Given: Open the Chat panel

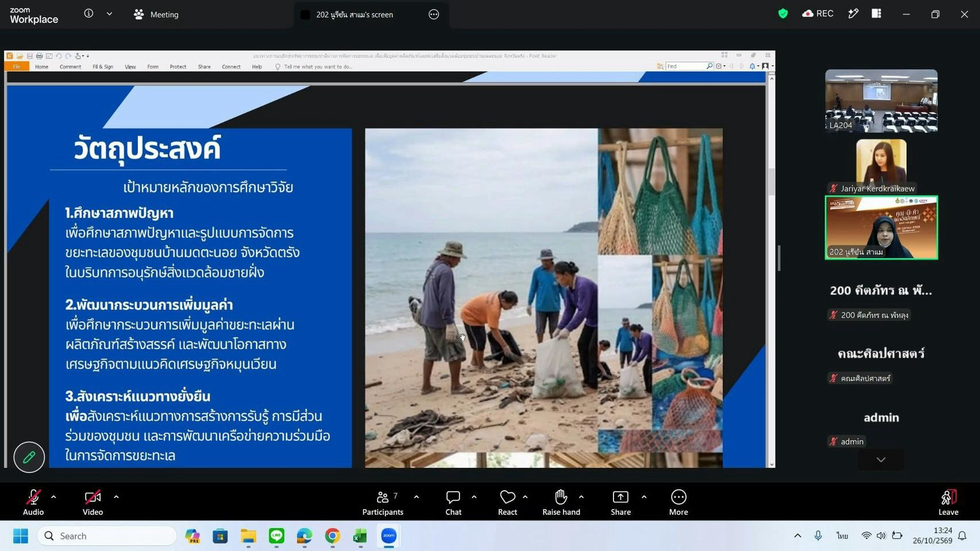Looking at the screenshot, I should tap(453, 503).
